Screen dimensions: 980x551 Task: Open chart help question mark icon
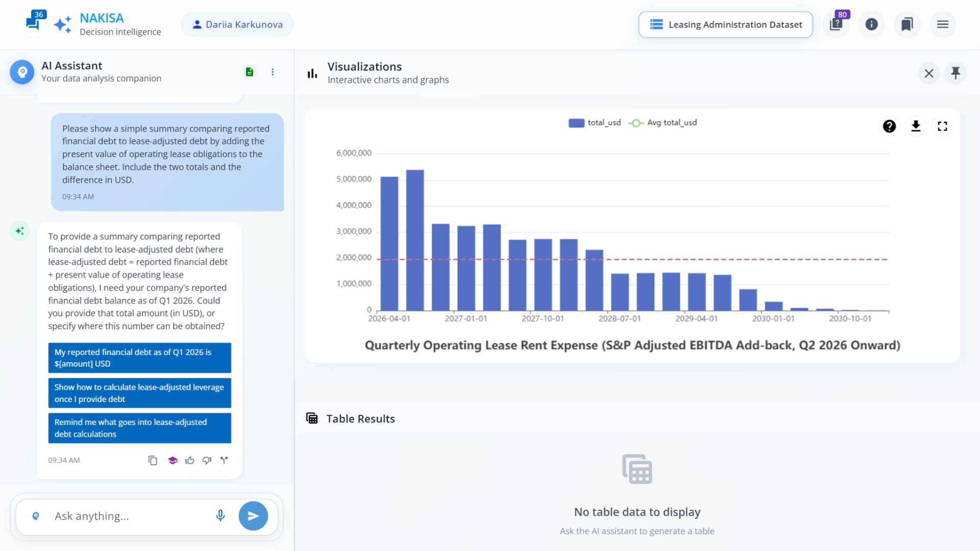(889, 126)
